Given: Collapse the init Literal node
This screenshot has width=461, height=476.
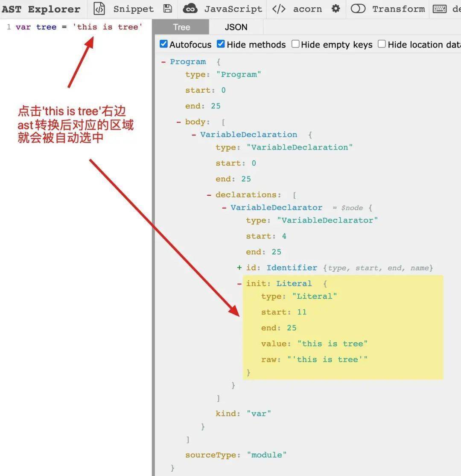Looking at the screenshot, I should coord(239,284).
